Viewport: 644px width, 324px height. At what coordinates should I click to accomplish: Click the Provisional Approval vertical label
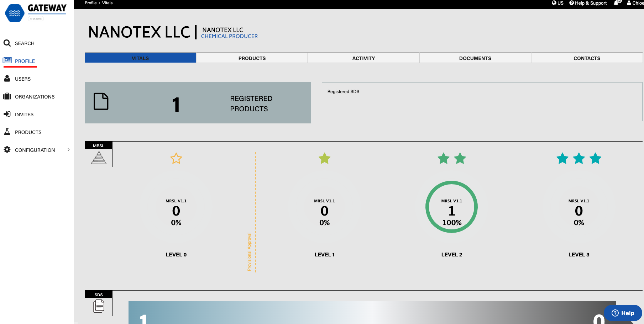click(249, 252)
